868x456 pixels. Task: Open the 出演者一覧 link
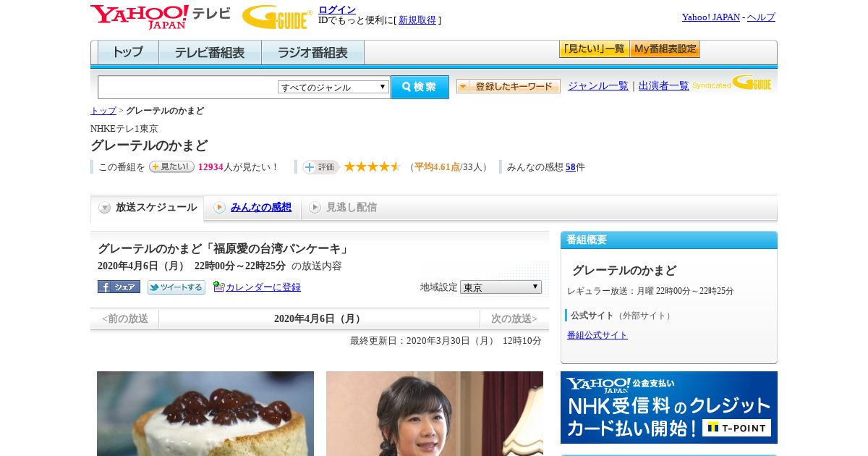tap(664, 85)
